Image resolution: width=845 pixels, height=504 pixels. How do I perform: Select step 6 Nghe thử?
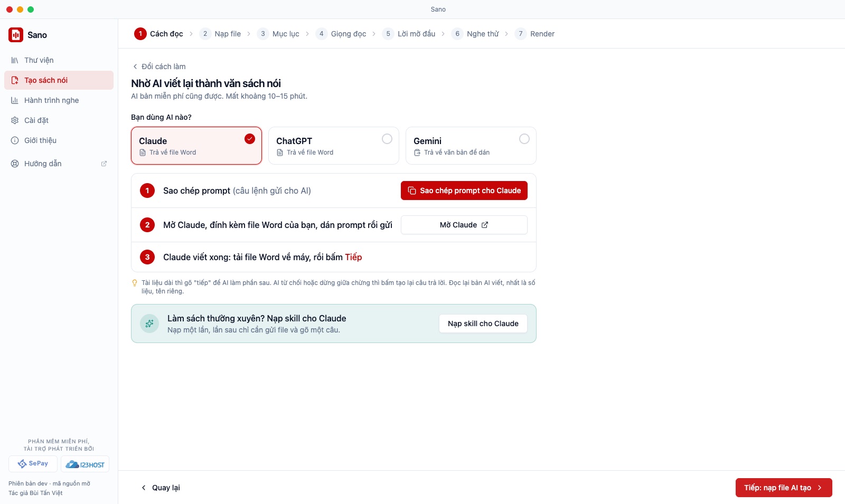(475, 34)
